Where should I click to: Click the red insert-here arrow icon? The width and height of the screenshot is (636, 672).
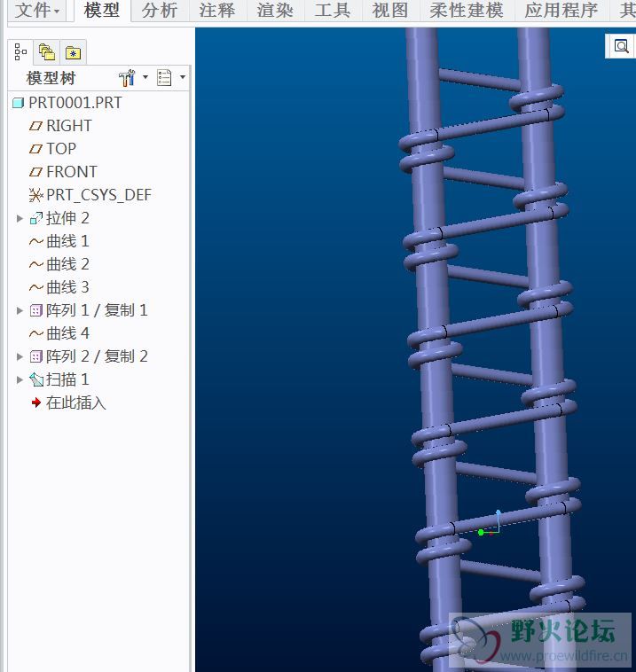click(x=36, y=402)
